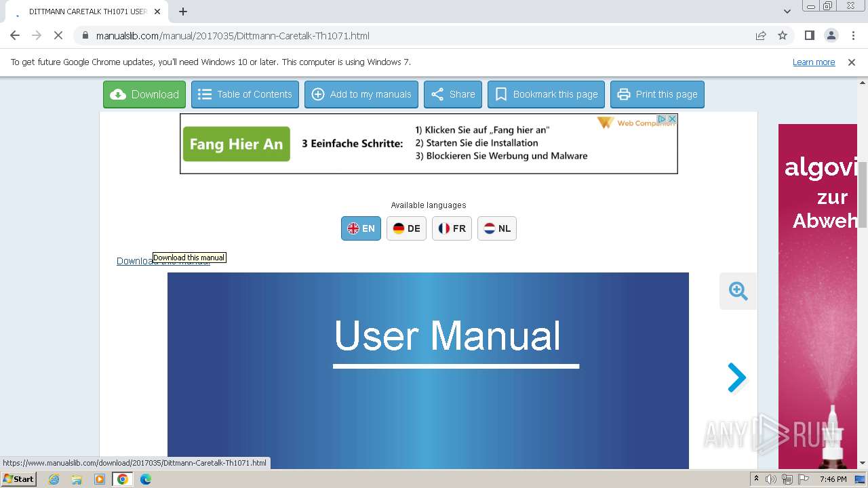The image size is (868, 488).
Task: Share this page from the address bar
Action: (761, 36)
